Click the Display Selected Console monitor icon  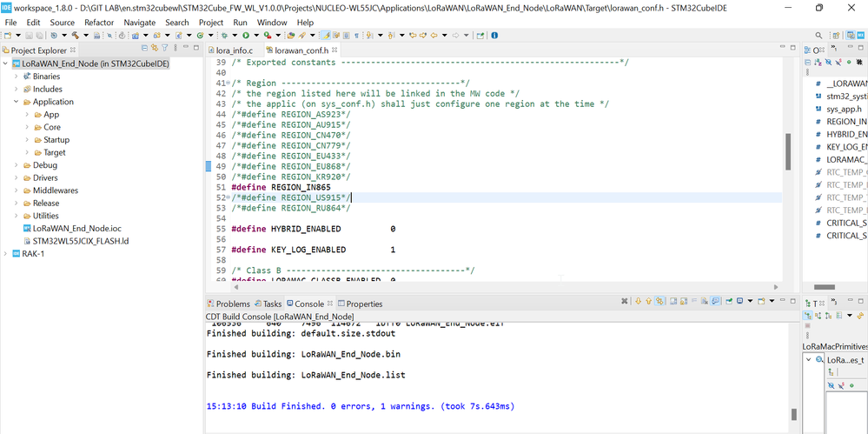(x=739, y=301)
